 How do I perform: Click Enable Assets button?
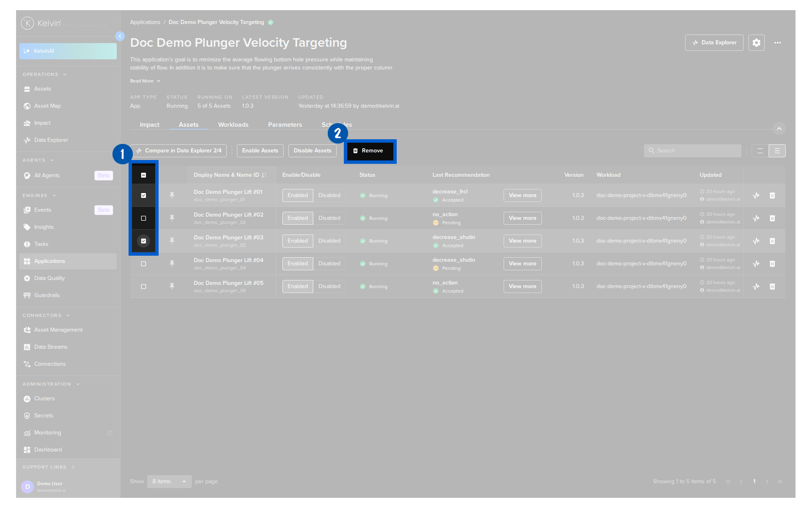point(260,151)
